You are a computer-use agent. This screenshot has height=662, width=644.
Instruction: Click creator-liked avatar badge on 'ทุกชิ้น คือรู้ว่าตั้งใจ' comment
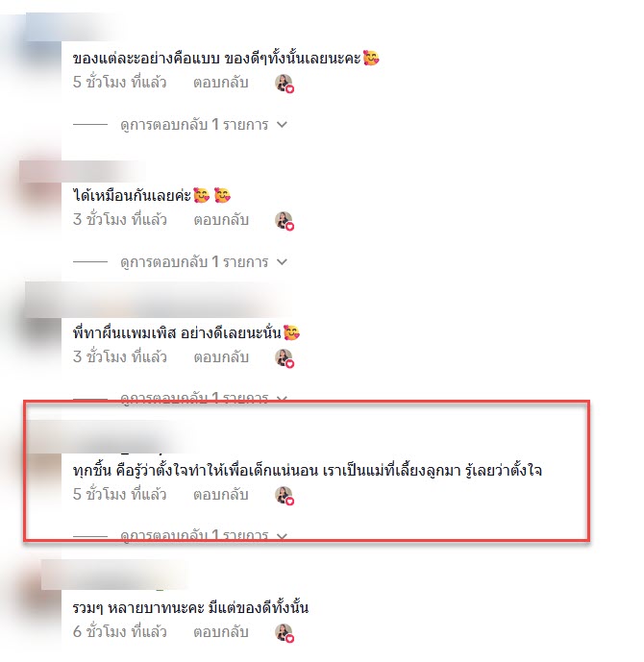(285, 495)
